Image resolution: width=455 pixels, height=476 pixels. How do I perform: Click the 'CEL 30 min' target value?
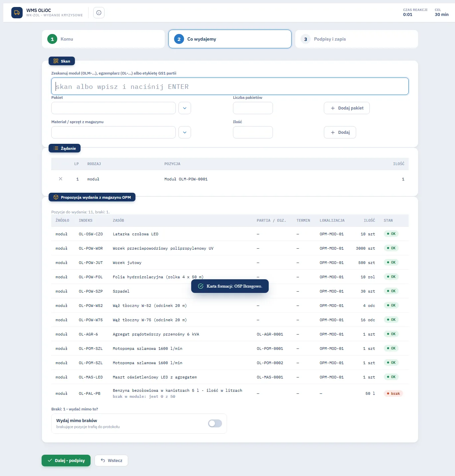click(x=442, y=12)
